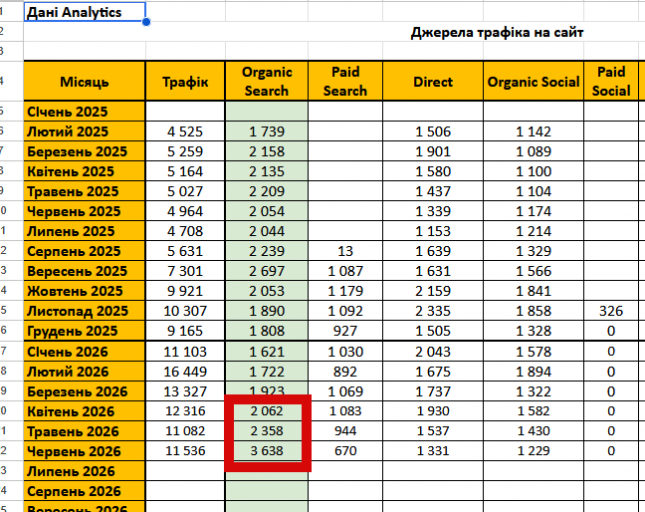This screenshot has height=512, width=645.
Task: Click the 'Квітень 2026' row label
Action: tap(84, 411)
